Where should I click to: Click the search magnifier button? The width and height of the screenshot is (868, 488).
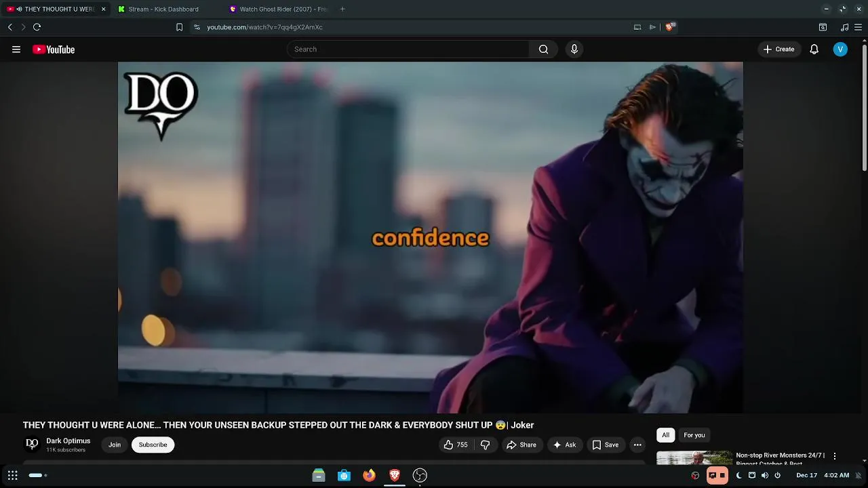(x=543, y=49)
